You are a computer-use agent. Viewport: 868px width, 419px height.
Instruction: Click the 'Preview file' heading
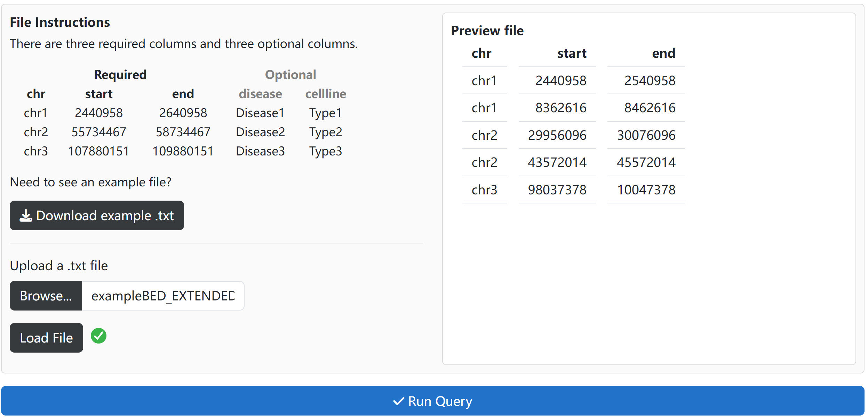pyautogui.click(x=487, y=31)
